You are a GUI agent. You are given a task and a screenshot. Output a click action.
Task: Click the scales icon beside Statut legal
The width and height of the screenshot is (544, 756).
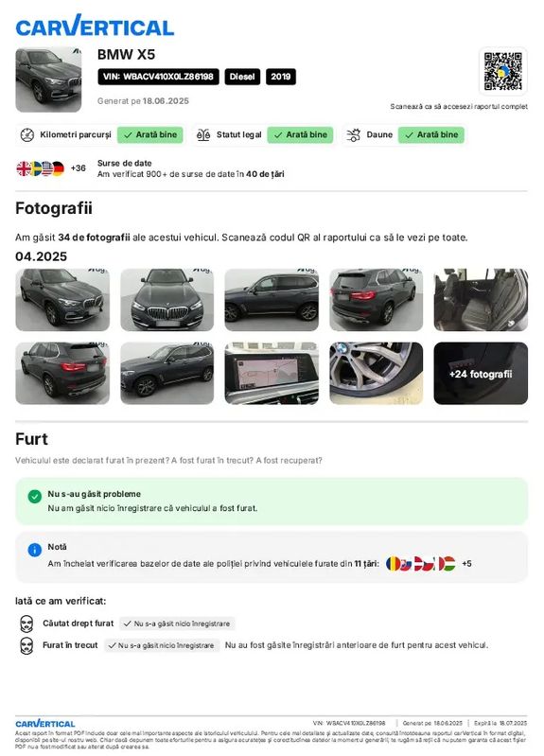[x=203, y=135]
